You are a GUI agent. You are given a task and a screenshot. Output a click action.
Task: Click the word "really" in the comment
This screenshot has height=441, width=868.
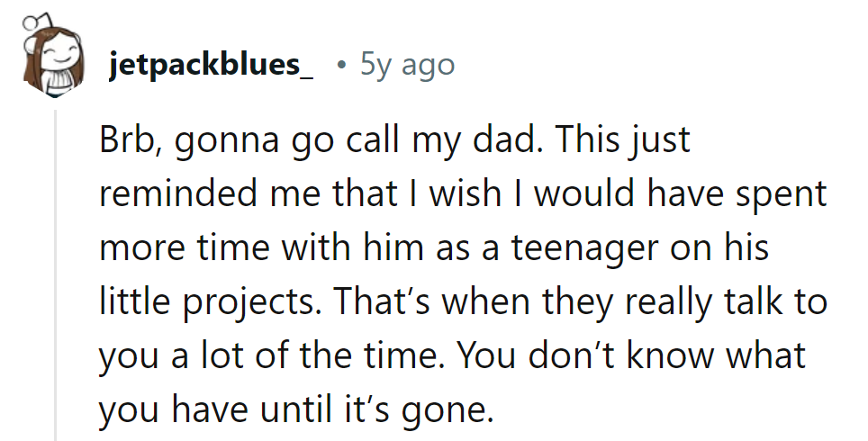(655, 303)
